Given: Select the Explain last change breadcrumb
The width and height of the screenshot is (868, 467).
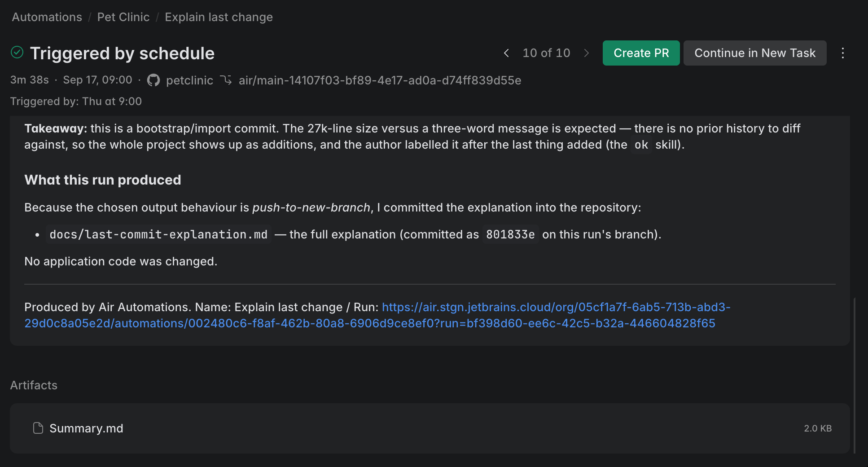Looking at the screenshot, I should (x=219, y=17).
